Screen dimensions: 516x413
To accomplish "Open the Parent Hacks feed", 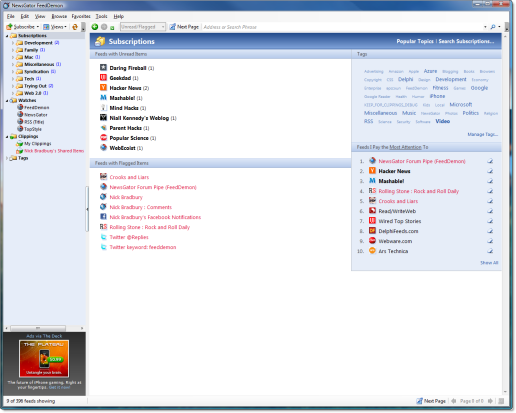I will click(126, 128).
